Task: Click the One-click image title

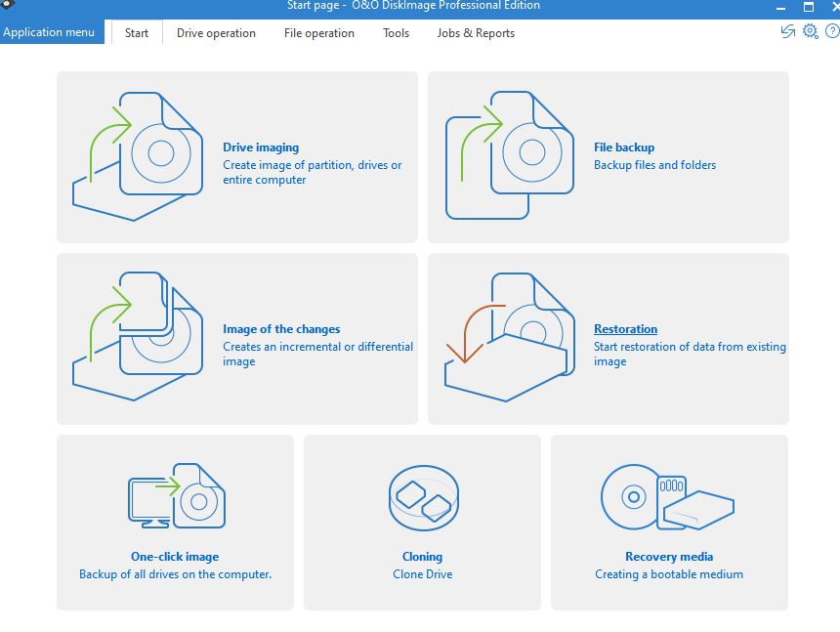Action: coord(175,557)
